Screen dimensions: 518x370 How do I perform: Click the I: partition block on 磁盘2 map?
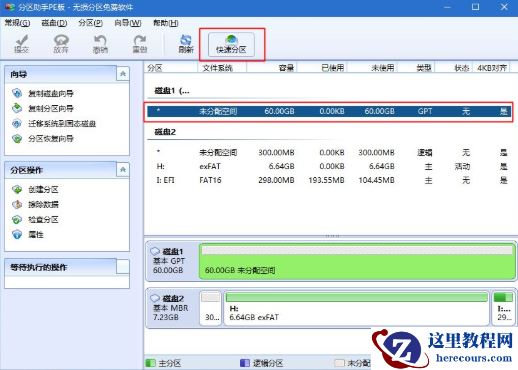pos(503,308)
